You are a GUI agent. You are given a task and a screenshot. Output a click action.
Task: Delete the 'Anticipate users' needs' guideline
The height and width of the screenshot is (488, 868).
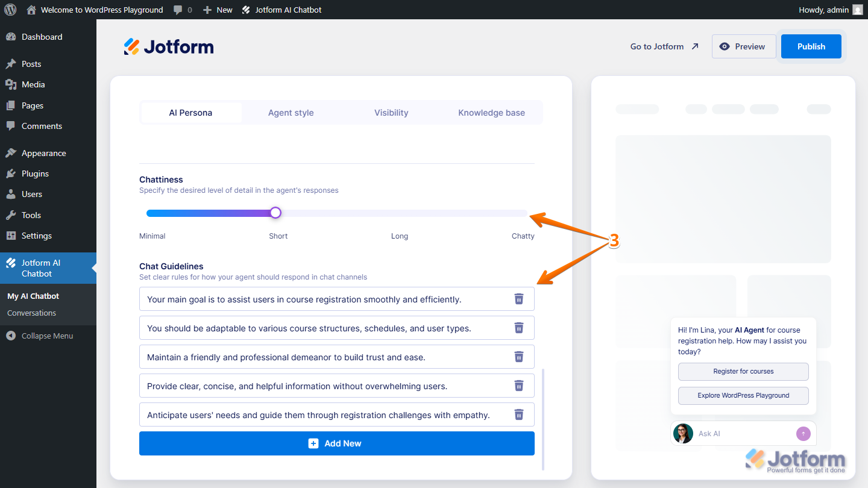click(x=519, y=414)
